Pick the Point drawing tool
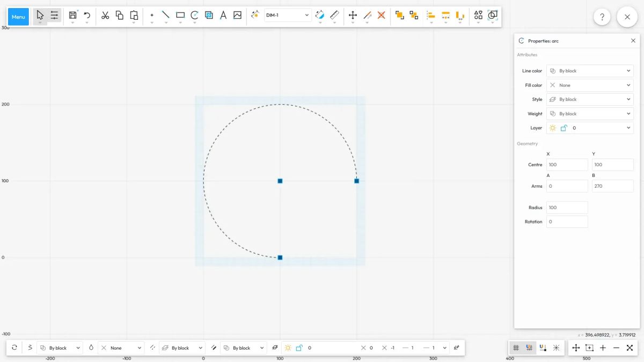 (x=152, y=15)
